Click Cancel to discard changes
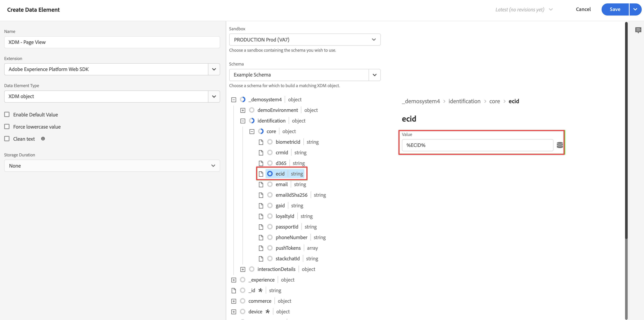 [583, 9]
